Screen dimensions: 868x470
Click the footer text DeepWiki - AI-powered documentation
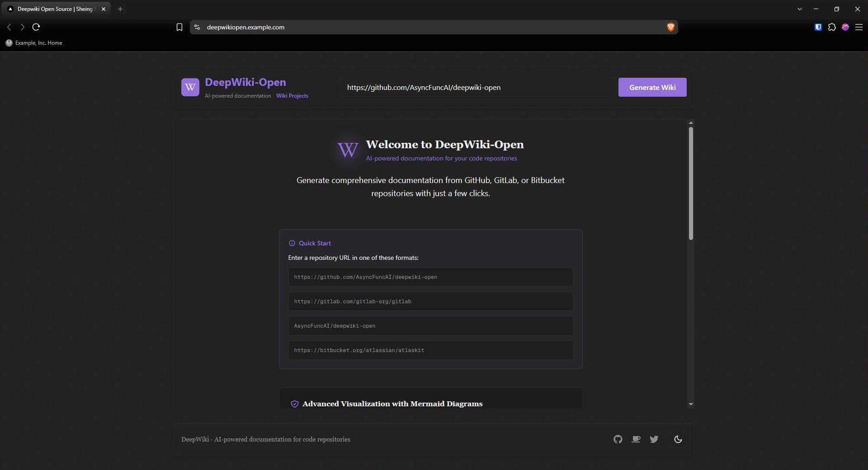(266, 439)
